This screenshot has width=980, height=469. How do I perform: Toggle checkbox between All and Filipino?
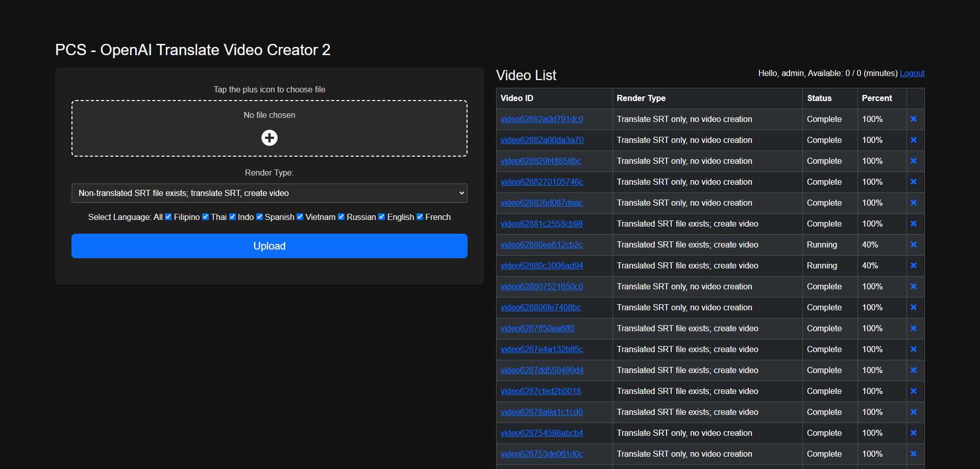[x=168, y=217]
